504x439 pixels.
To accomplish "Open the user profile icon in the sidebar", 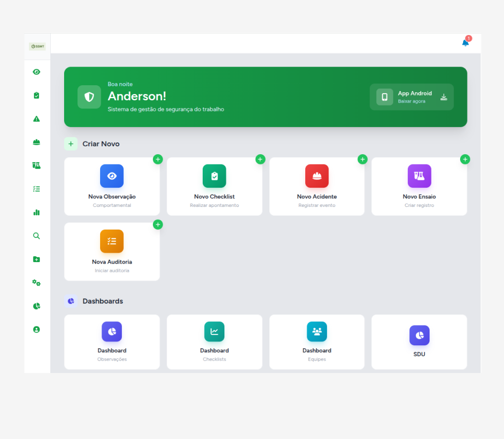I will (36, 330).
